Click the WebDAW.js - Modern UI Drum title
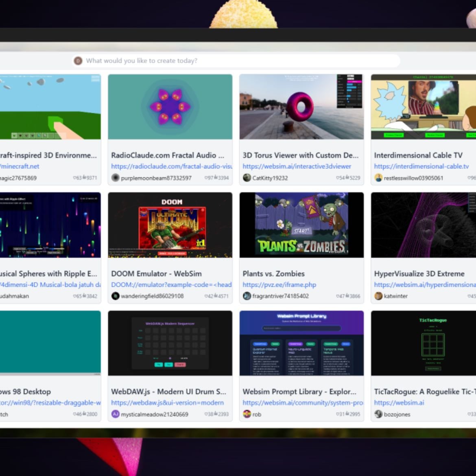The width and height of the screenshot is (476, 476). pos(168,392)
